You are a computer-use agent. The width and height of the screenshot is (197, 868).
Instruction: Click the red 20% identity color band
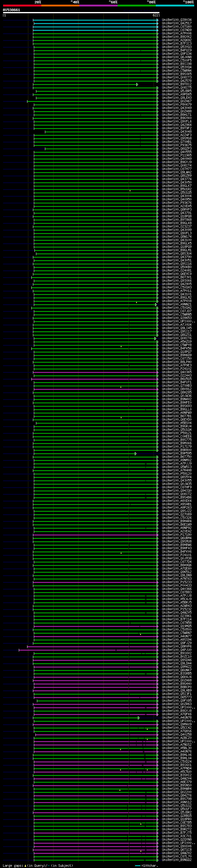[x=22, y=6]
